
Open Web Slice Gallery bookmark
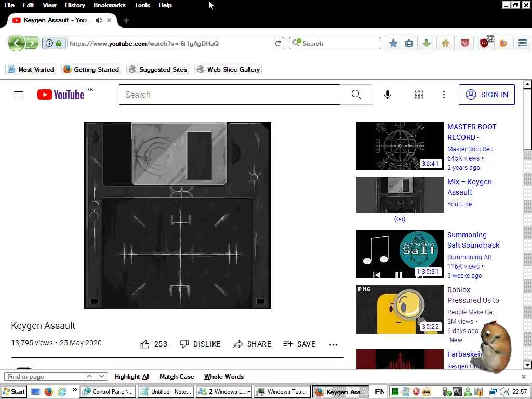(229, 69)
